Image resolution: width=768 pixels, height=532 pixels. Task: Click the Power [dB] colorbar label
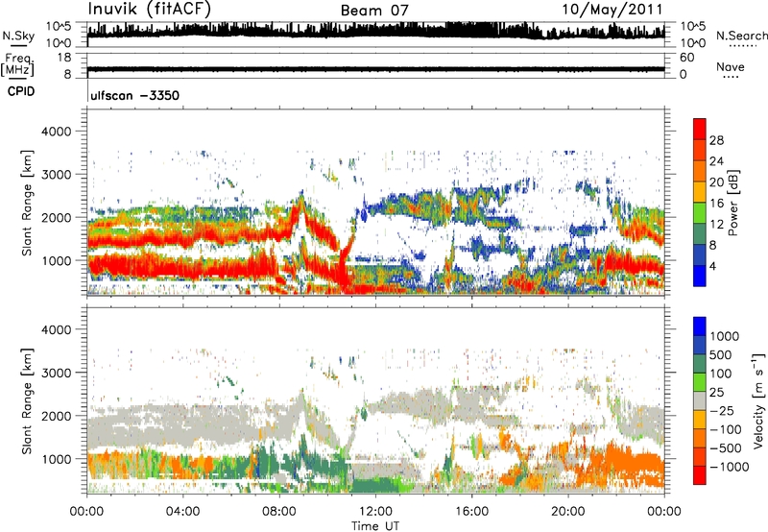coord(732,203)
